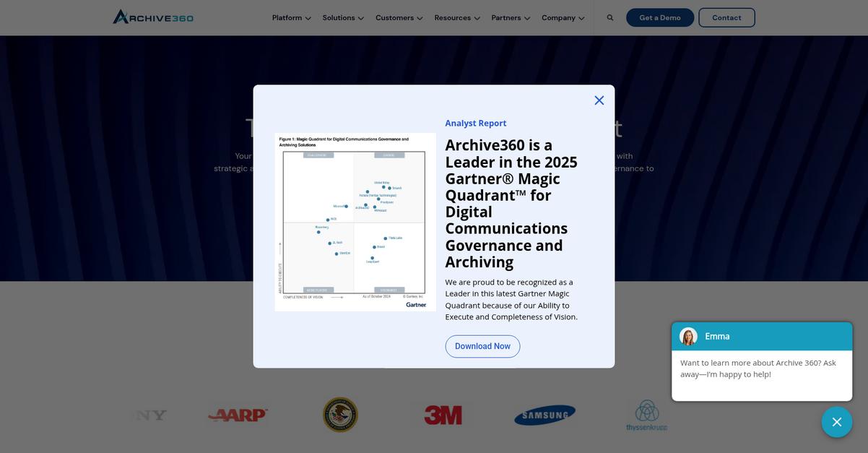Click the chat message from Emma
868x453 pixels.
coord(758,368)
